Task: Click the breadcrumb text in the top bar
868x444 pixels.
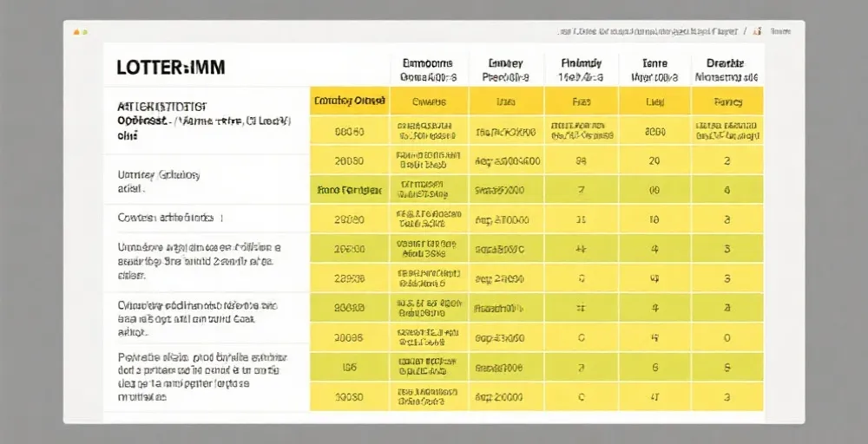Action: (648, 31)
